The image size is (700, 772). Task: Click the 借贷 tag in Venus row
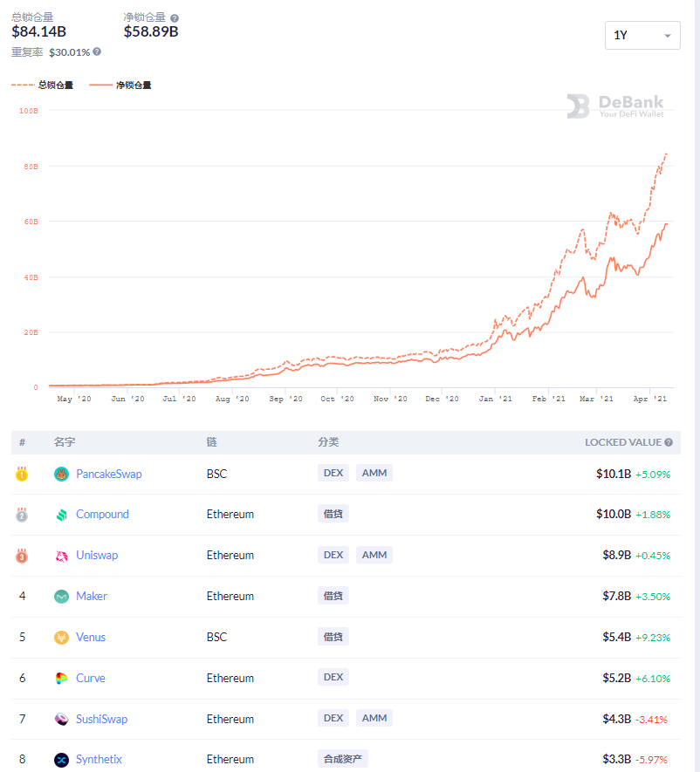[333, 637]
